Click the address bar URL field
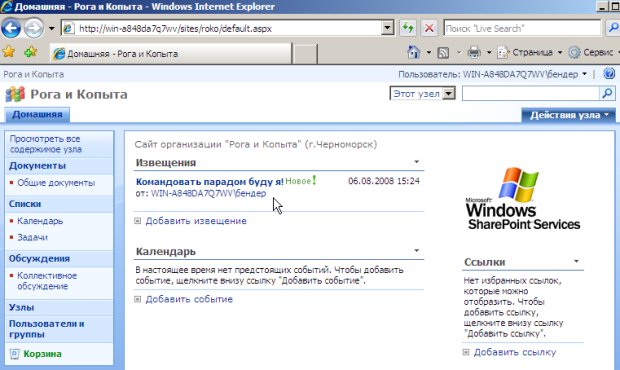620x370 pixels. (222, 28)
